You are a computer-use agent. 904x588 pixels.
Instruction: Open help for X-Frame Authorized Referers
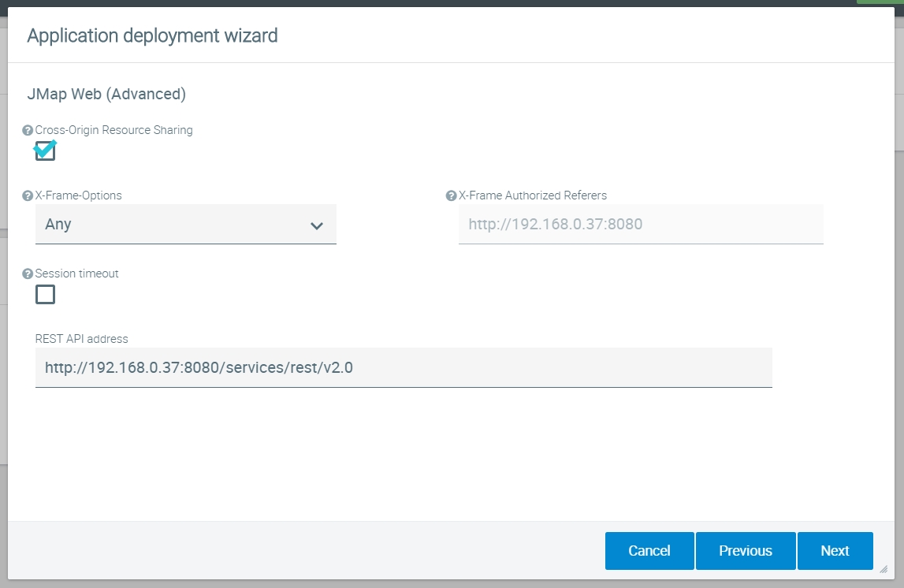[451, 196]
